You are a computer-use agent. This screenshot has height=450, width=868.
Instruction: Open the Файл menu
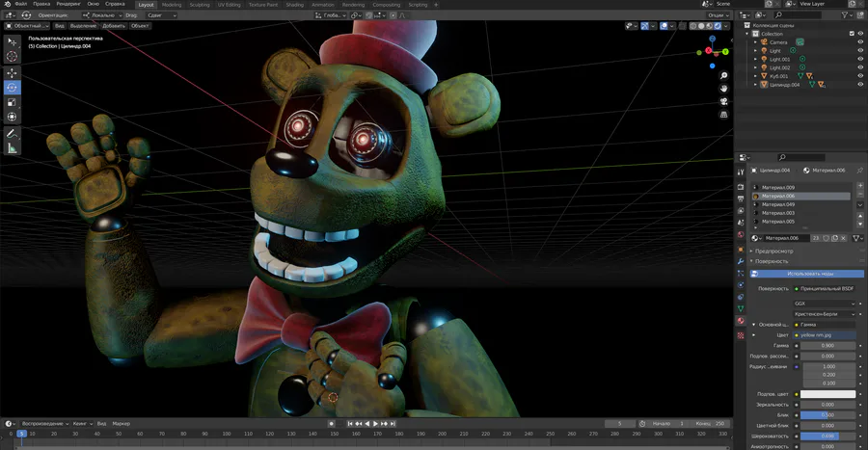(x=21, y=4)
